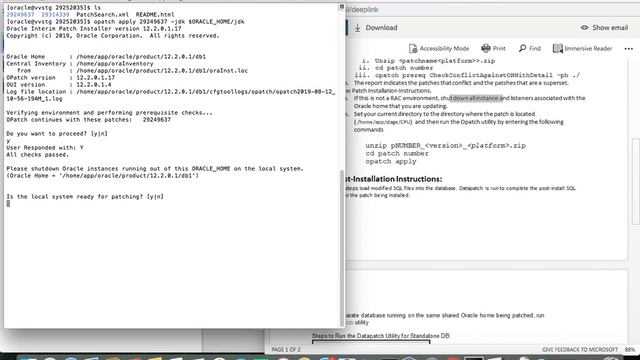Click 'Central Inventory' row in terminal
The image size is (640, 360).
pos(80,64)
